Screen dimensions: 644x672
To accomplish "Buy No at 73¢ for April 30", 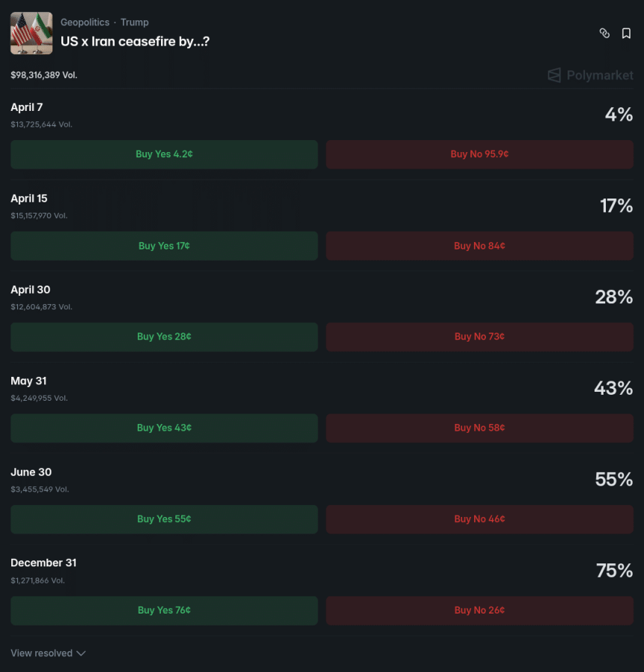I will tap(479, 337).
